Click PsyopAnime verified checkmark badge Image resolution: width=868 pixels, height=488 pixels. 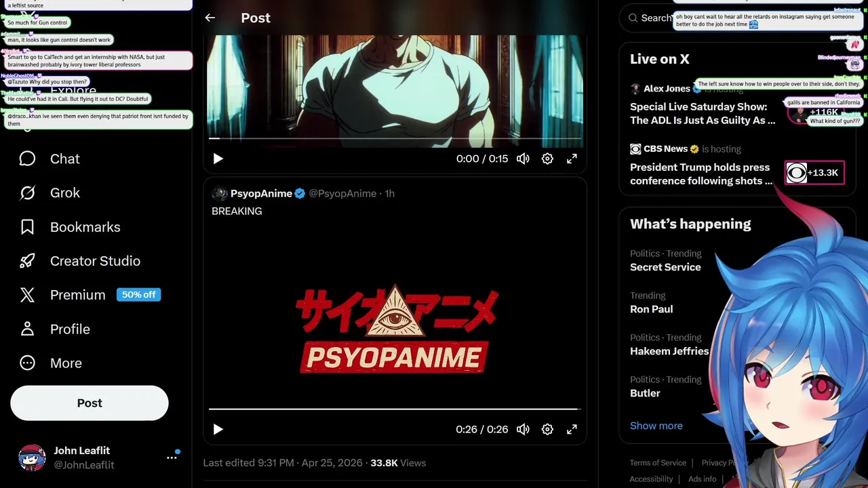pyautogui.click(x=300, y=193)
